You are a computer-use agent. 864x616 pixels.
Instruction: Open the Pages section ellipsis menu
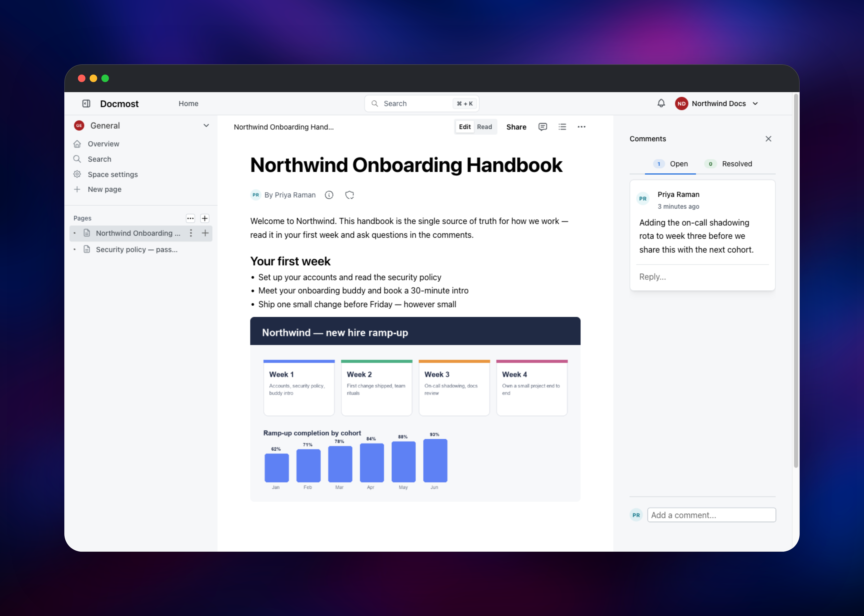pyautogui.click(x=190, y=218)
